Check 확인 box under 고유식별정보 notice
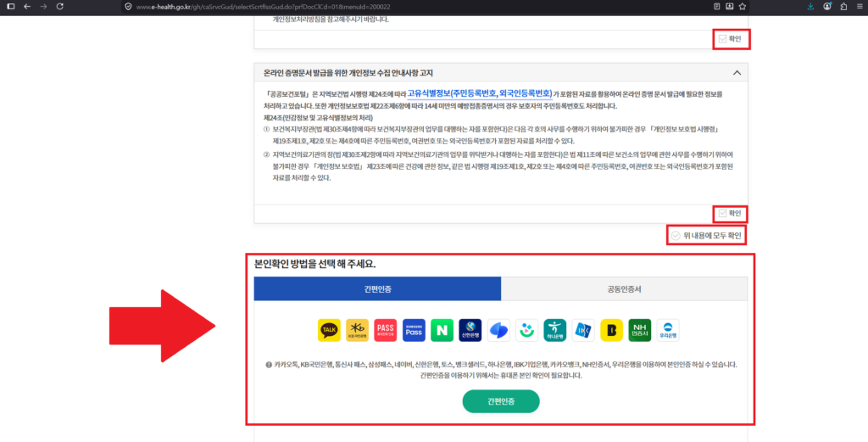Viewport: 868px width, 442px height. [722, 213]
